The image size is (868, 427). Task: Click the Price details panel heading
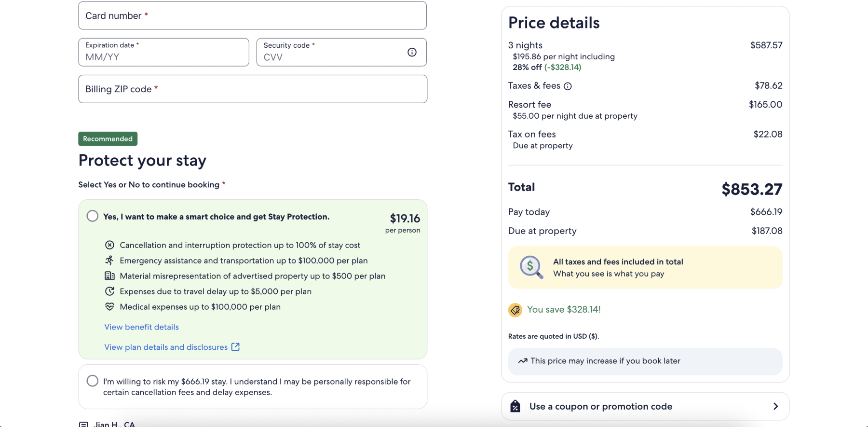(x=554, y=22)
